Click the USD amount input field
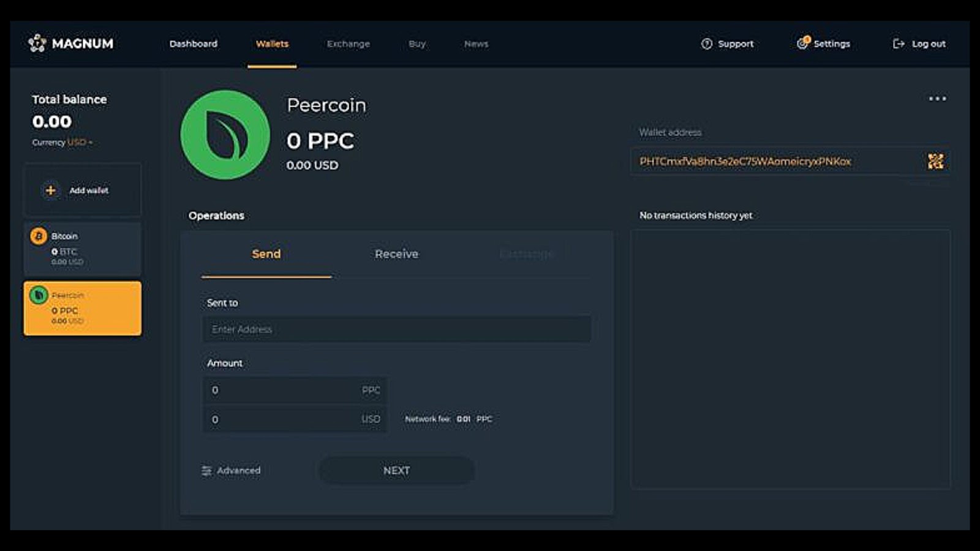This screenshot has height=551, width=980. tap(295, 419)
